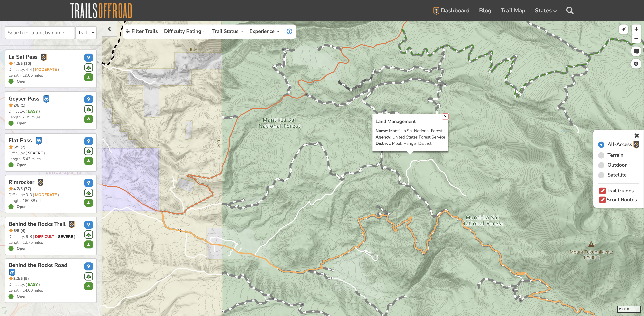Click the 2000 ft map scale bar
Image resolution: width=644 pixels, height=316 pixels.
click(x=629, y=309)
